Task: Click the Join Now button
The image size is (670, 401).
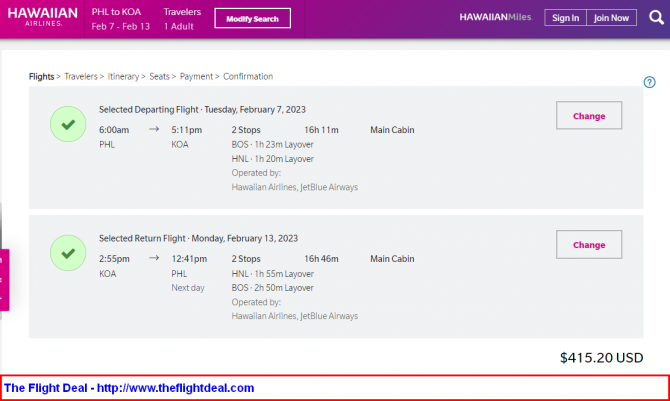Action: pos(611,18)
